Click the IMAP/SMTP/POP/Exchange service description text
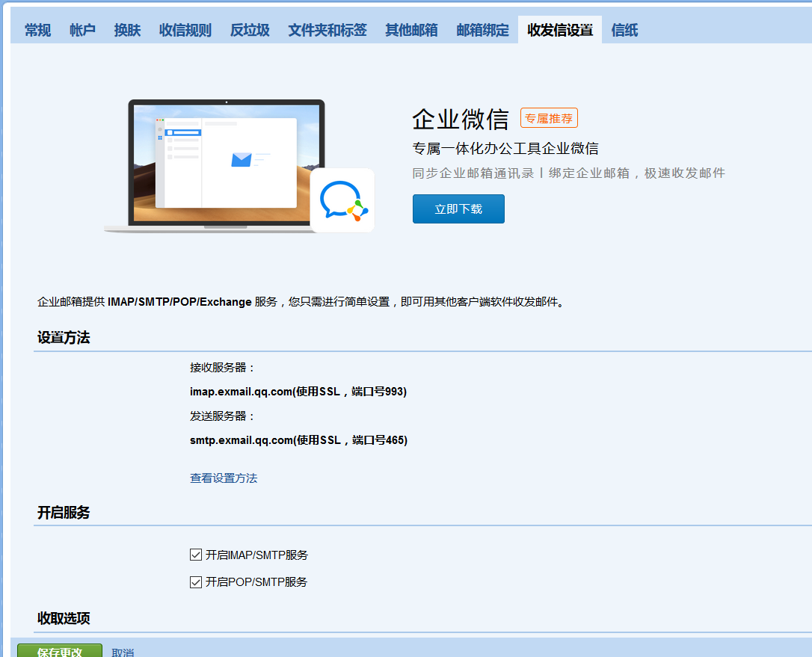Image resolution: width=812 pixels, height=657 pixels. [x=301, y=302]
